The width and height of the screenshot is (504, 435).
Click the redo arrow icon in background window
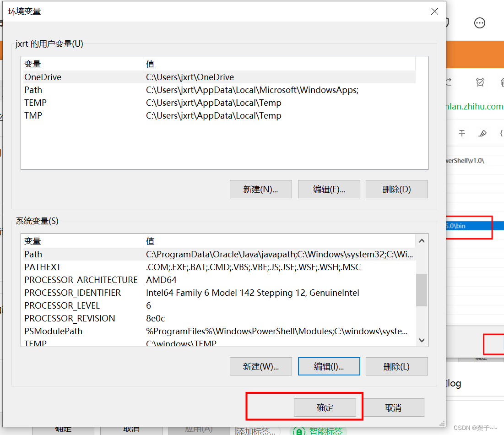pyautogui.click(x=449, y=82)
